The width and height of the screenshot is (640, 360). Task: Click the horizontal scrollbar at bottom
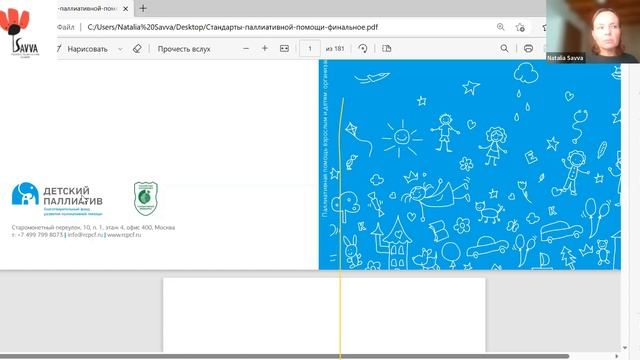[x=284, y=356]
